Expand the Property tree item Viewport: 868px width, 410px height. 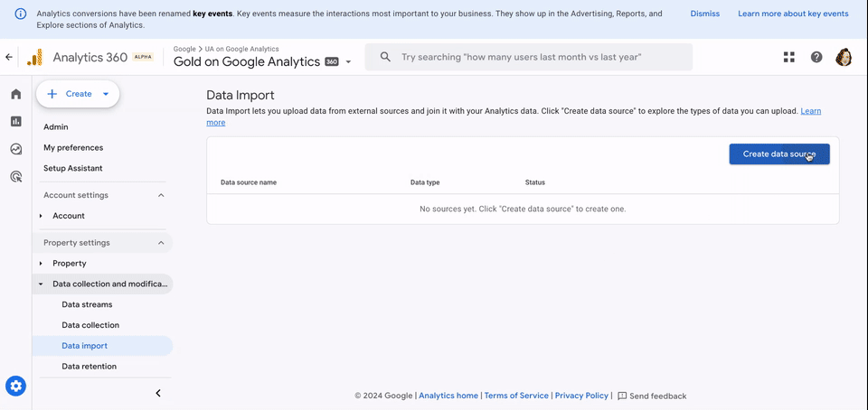41,264
